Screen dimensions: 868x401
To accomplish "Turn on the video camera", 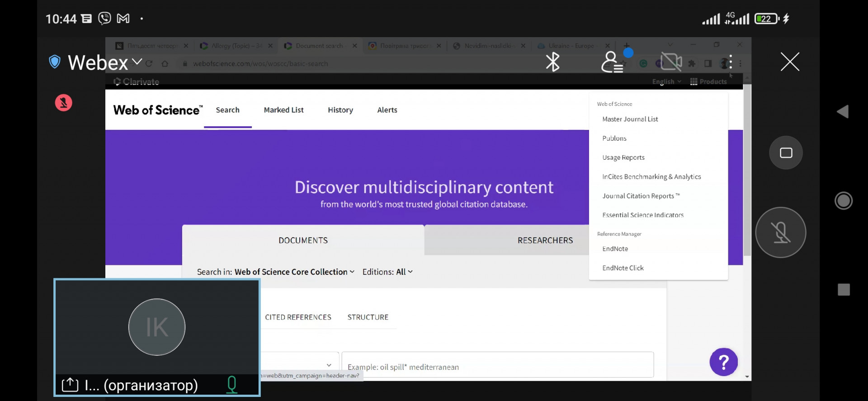I will coord(671,62).
